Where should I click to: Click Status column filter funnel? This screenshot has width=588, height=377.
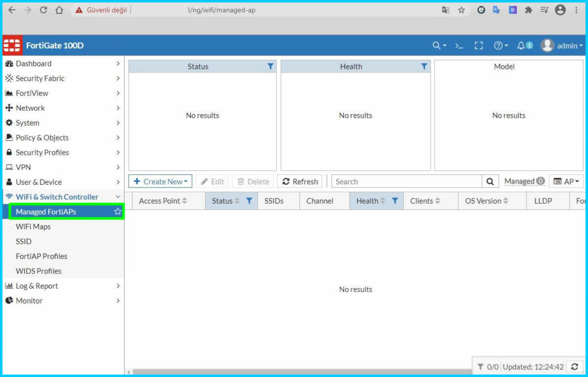(249, 201)
